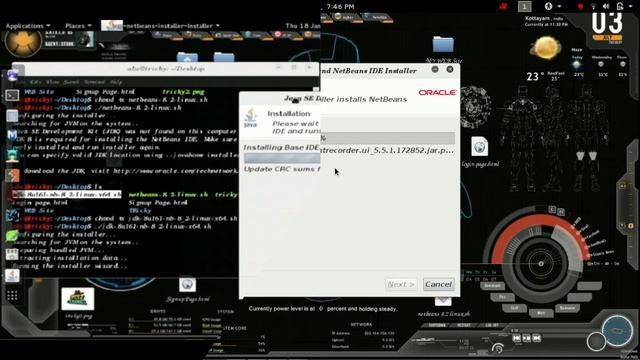Click the Update CRC sums status text

pyautogui.click(x=282, y=169)
